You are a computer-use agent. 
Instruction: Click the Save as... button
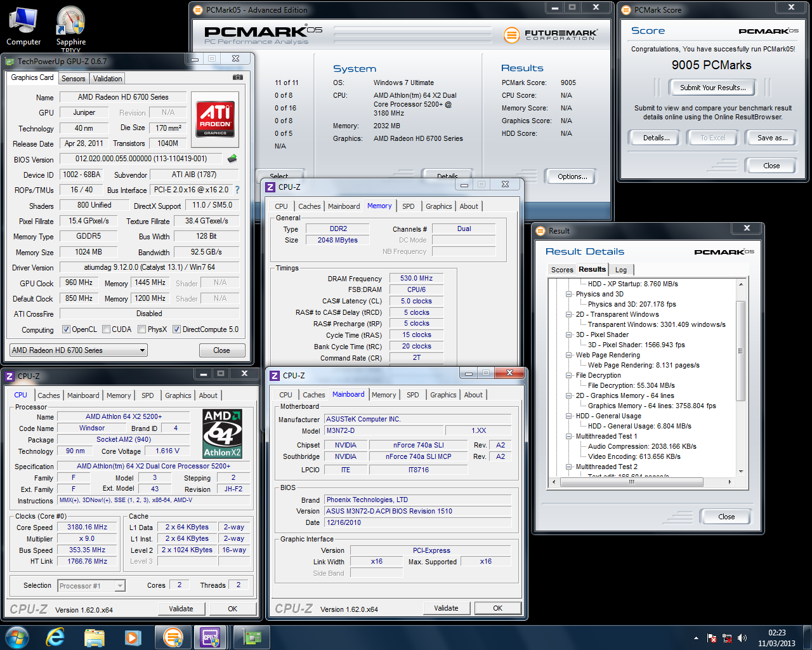pyautogui.click(x=772, y=138)
